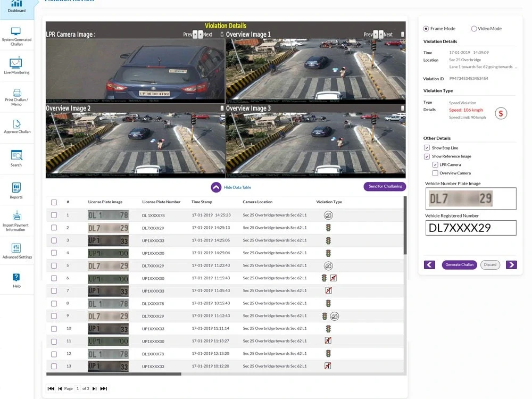This screenshot has height=399, width=532.
Task: Enable Overview Camera checkbox
Action: [435, 173]
